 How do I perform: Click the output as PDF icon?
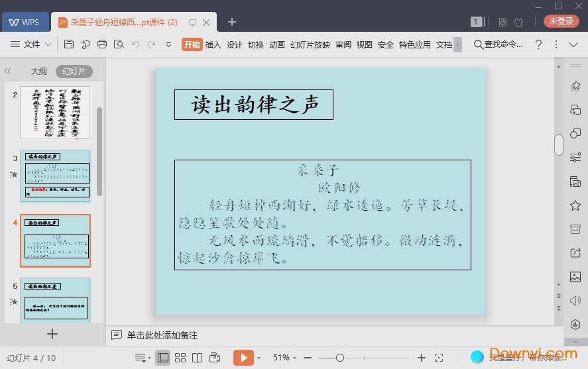86,44
